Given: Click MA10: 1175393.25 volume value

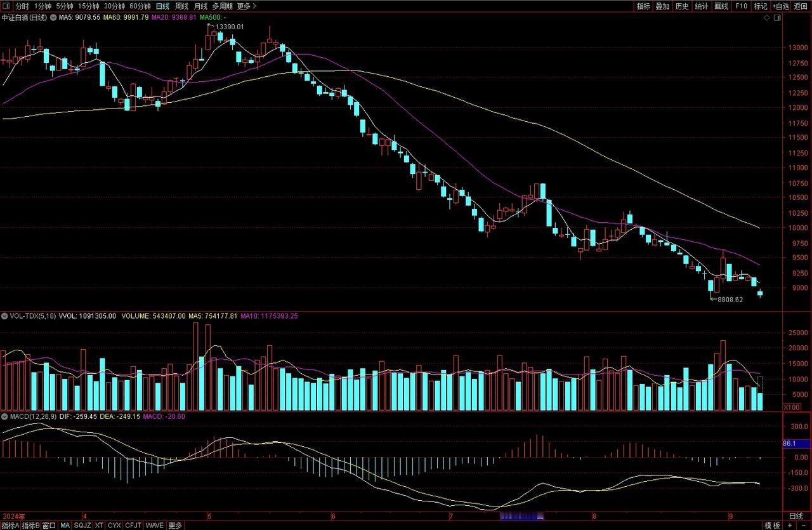Looking at the screenshot, I should click(269, 315).
